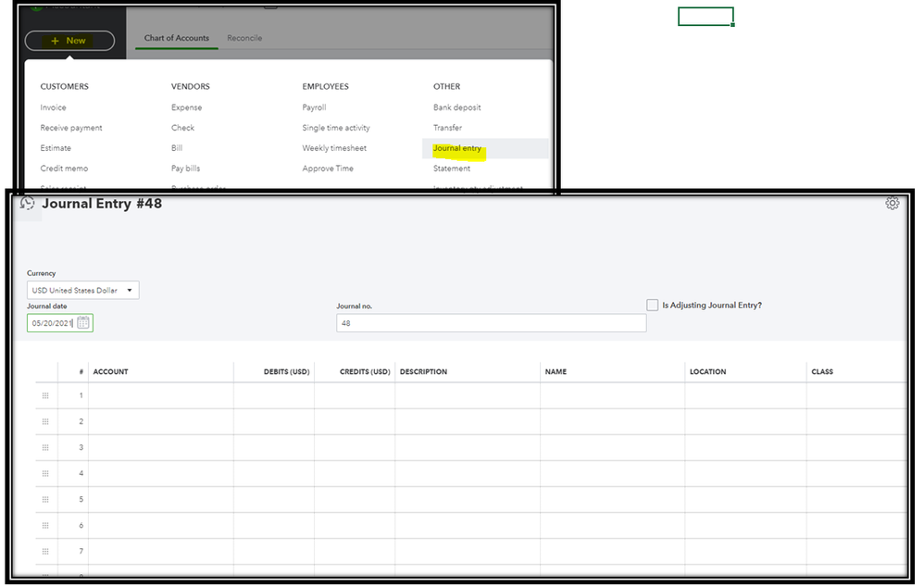Viewport: 924px width, 587px height.
Task: Choose Bank deposit under Other
Action: 456,107
